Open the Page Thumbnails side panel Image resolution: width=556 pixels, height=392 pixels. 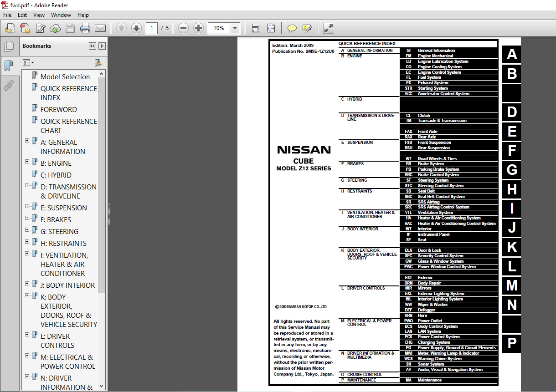tap(9, 46)
